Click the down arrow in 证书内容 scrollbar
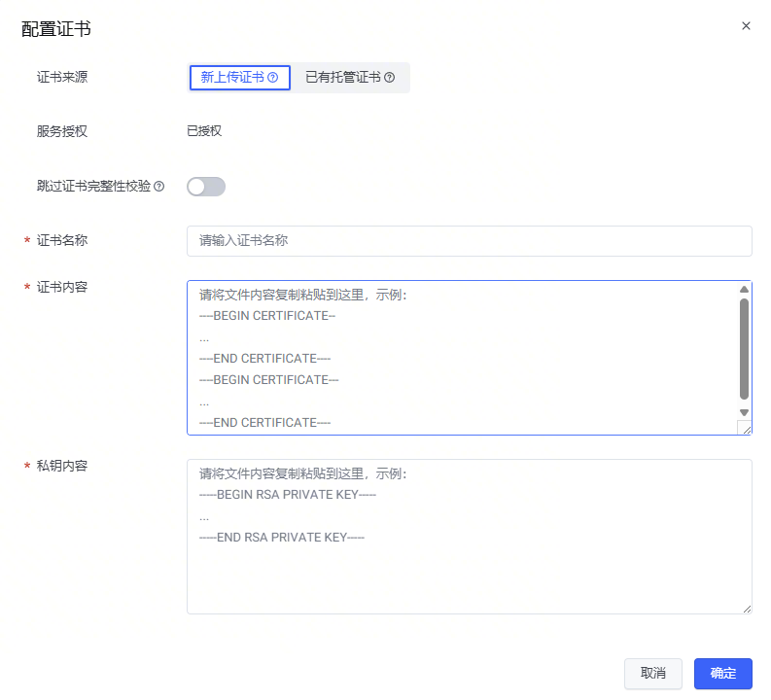Screen dimensions: 771x700 tap(744, 412)
